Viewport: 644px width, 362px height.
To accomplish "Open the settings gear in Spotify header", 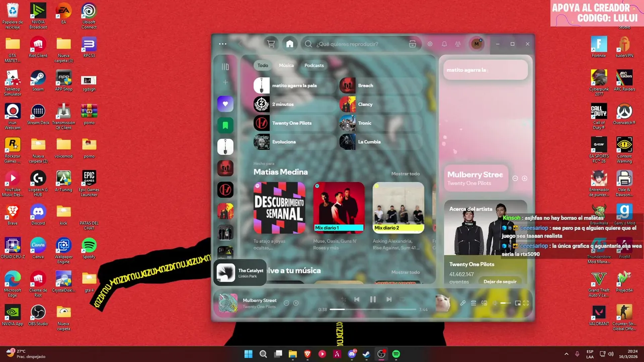I will tap(430, 44).
